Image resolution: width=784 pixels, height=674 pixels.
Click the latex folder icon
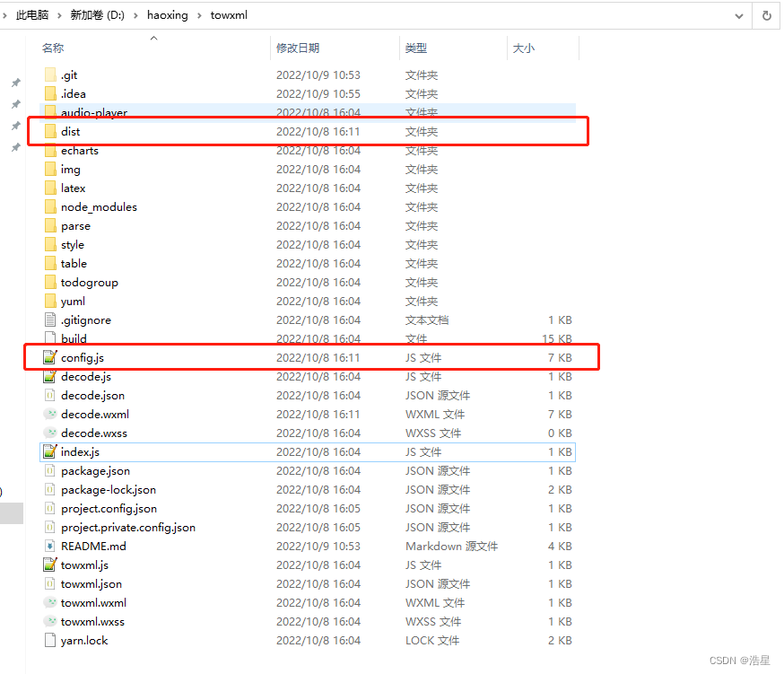50,188
